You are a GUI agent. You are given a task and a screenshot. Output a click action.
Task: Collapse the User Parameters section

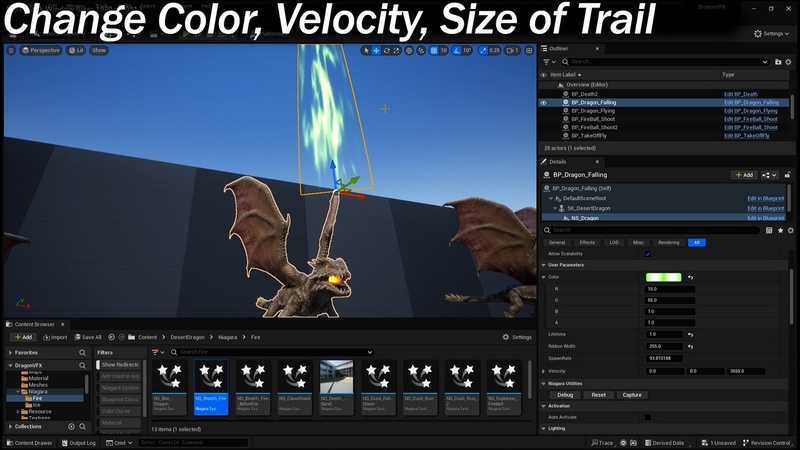(543, 265)
